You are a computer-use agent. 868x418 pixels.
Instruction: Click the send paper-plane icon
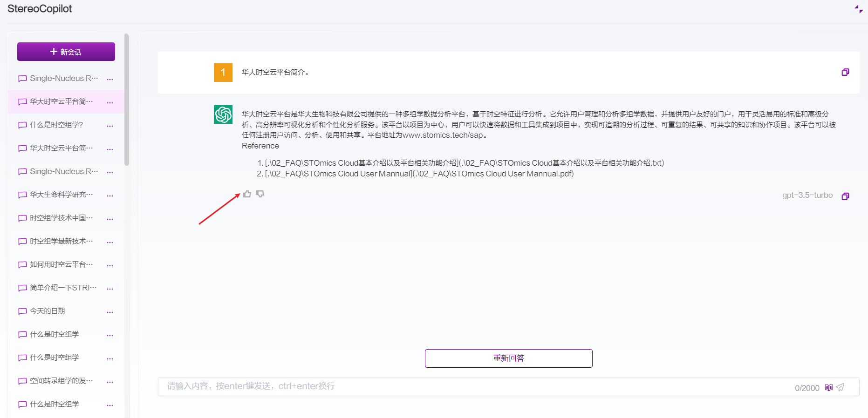pos(840,387)
